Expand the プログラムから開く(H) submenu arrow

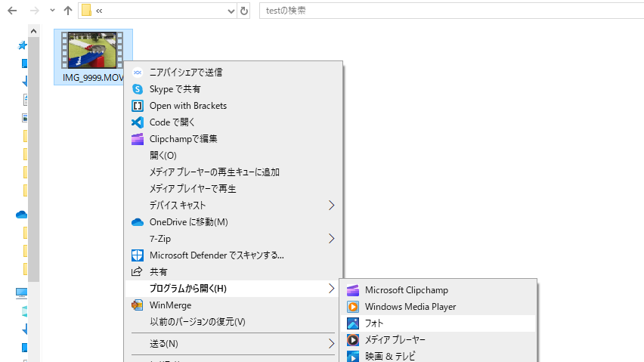pos(331,289)
